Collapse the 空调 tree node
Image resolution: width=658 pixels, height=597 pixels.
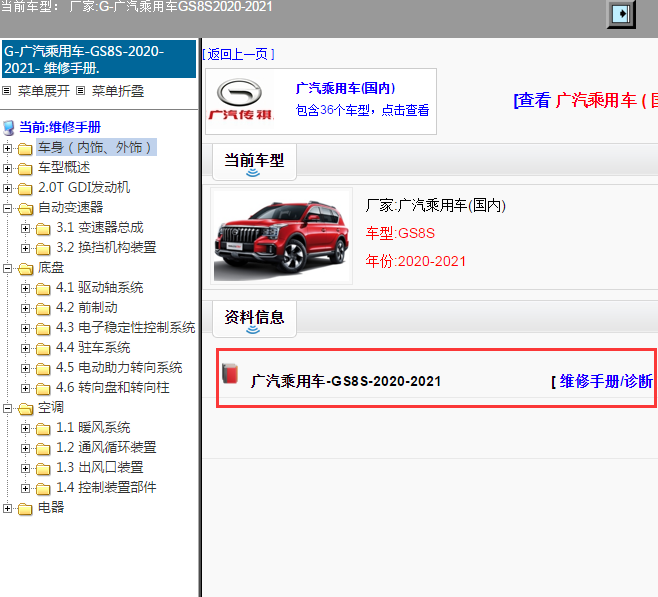7,409
